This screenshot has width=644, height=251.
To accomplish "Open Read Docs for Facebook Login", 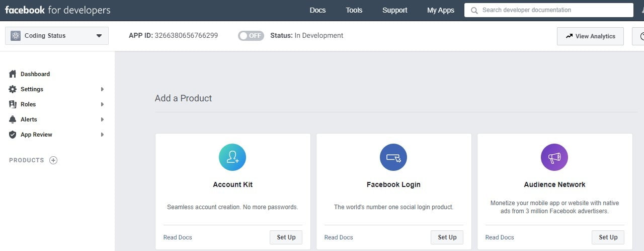I will (x=339, y=237).
